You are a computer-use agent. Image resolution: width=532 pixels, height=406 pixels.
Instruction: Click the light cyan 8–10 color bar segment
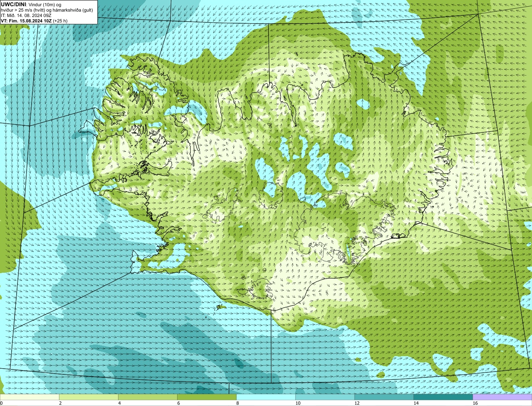pyautogui.click(x=266, y=397)
